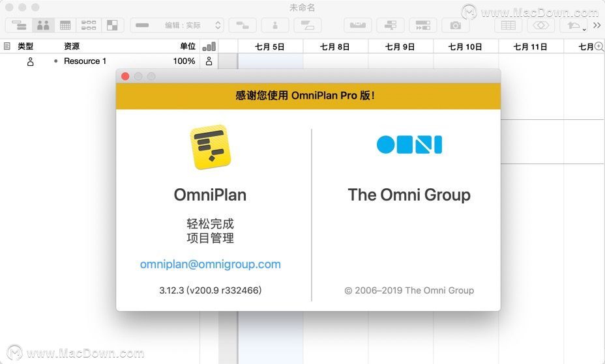
Task: Click the staff type icon for Resource 1
Action: click(30, 61)
